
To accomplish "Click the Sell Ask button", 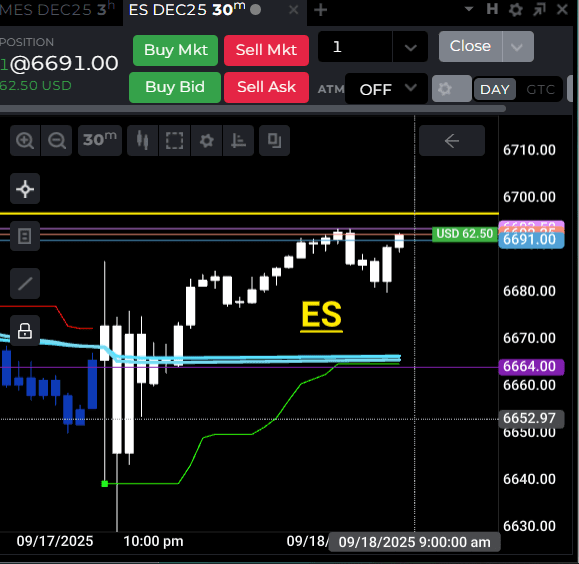I will pos(266,88).
